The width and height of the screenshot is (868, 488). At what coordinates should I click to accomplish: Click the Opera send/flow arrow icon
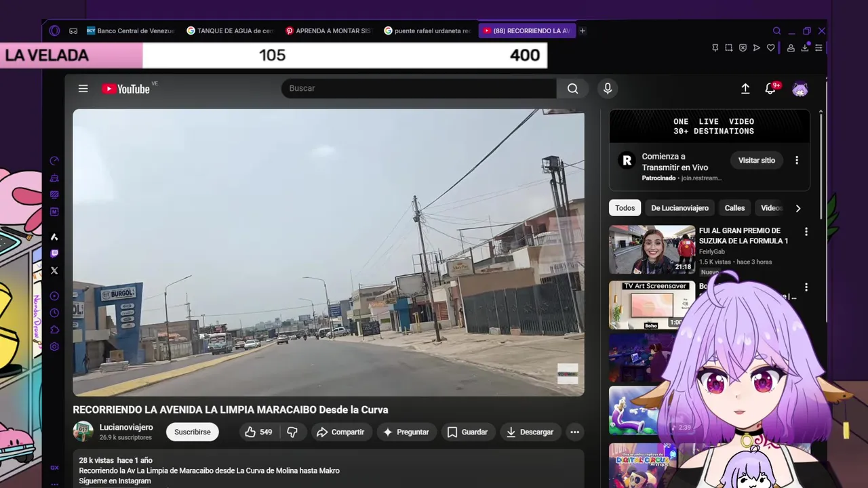(756, 47)
